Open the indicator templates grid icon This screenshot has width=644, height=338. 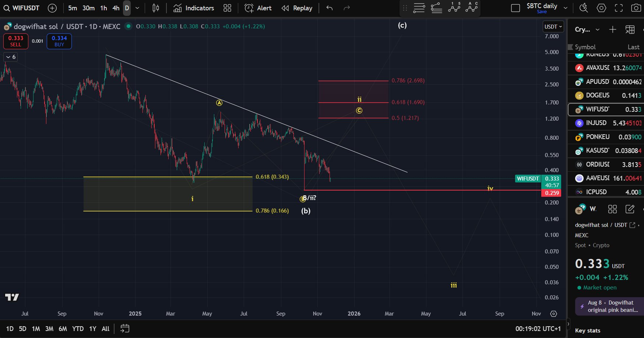(228, 8)
